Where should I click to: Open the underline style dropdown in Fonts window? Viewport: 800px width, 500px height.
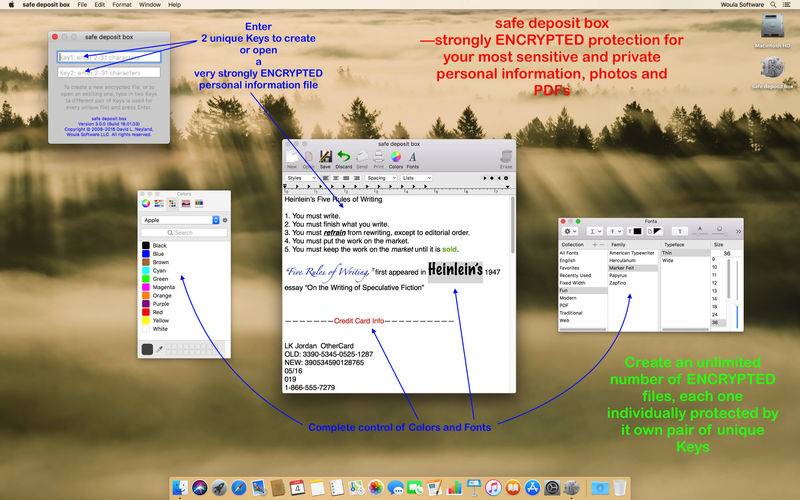coord(595,231)
